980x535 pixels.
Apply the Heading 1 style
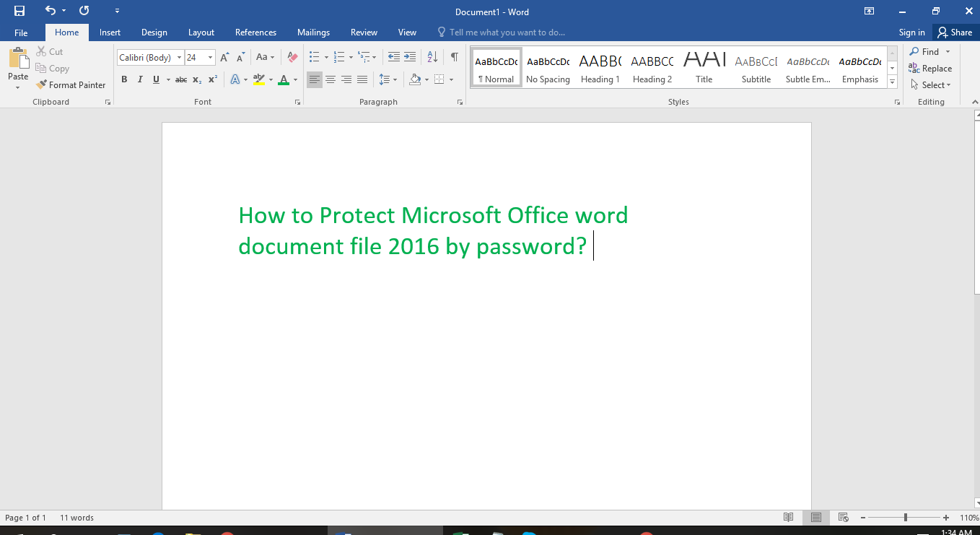(x=600, y=66)
